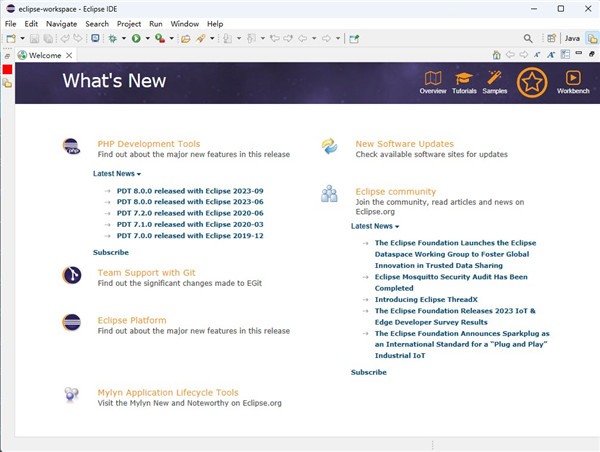600x452 pixels.
Task: Close the Welcome tab
Action: click(70, 56)
